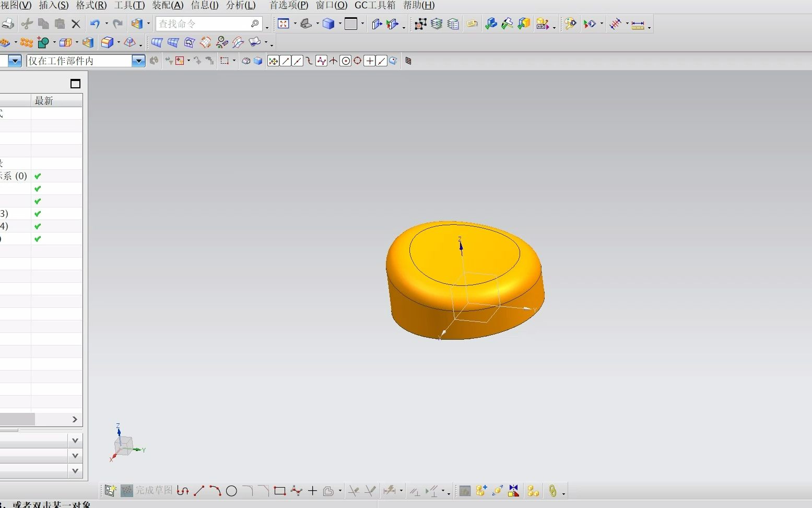Open the edit object display palette icon
The width and height of the screenshot is (812, 508).
570,24
